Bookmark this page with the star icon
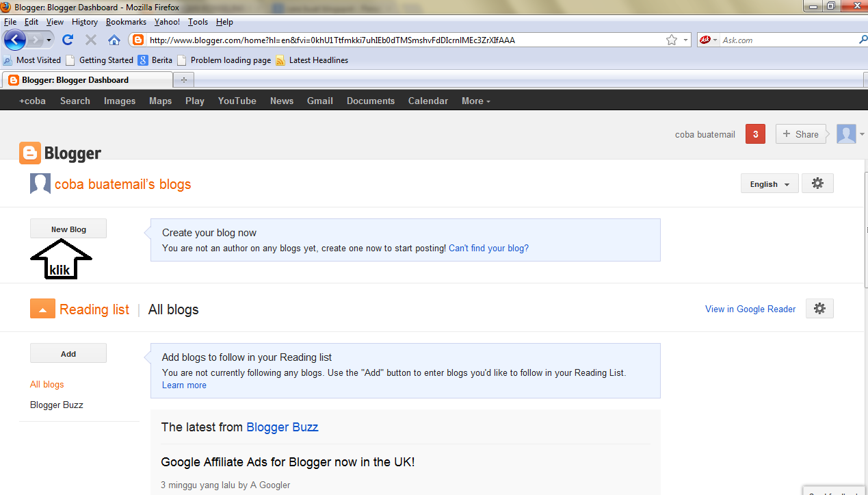This screenshot has height=495, width=868. tap(672, 40)
